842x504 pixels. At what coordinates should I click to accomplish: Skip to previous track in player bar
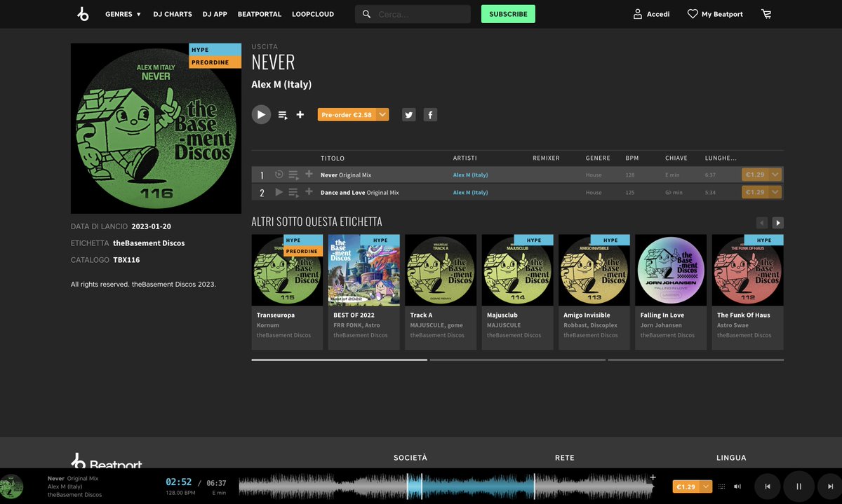point(768,486)
